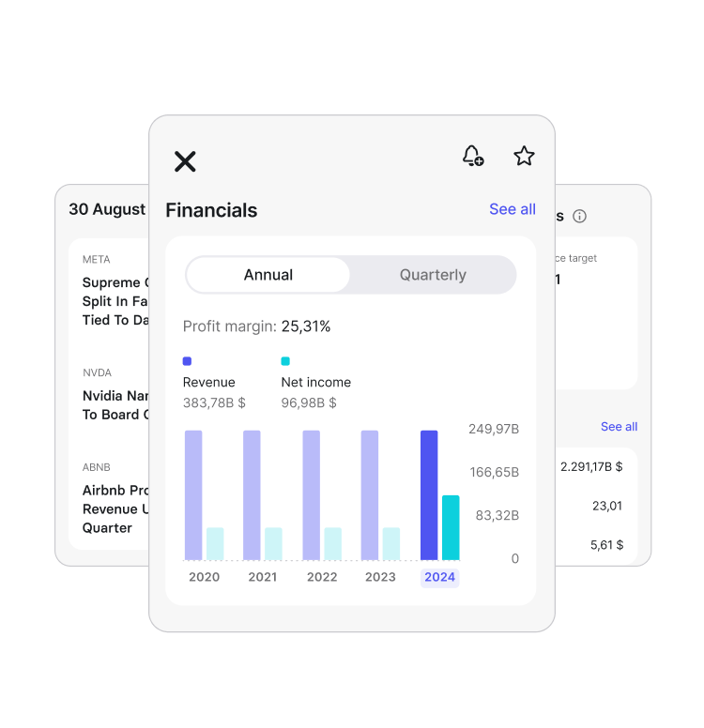Add a price alert with the bell icon
Screen dimensions: 704x728
point(473,156)
